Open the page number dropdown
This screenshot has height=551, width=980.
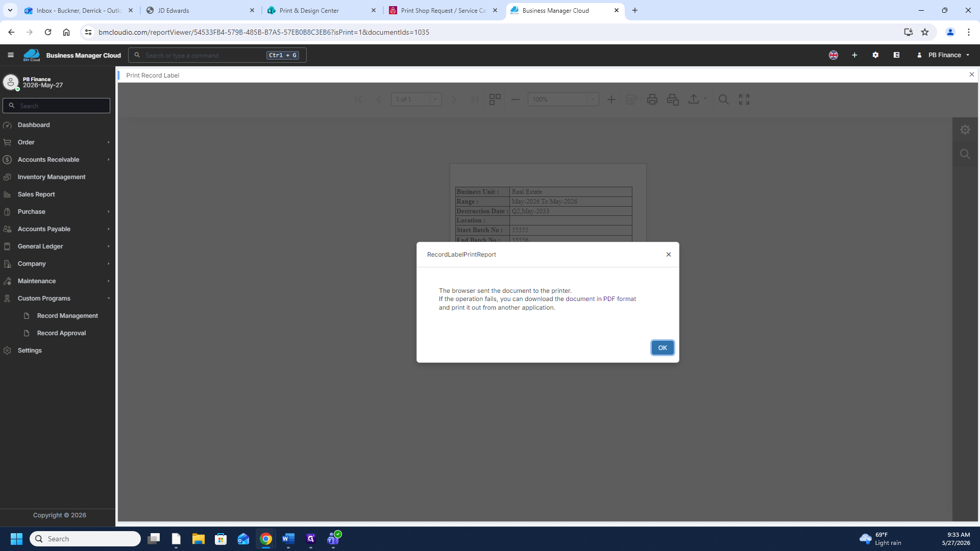(x=435, y=99)
